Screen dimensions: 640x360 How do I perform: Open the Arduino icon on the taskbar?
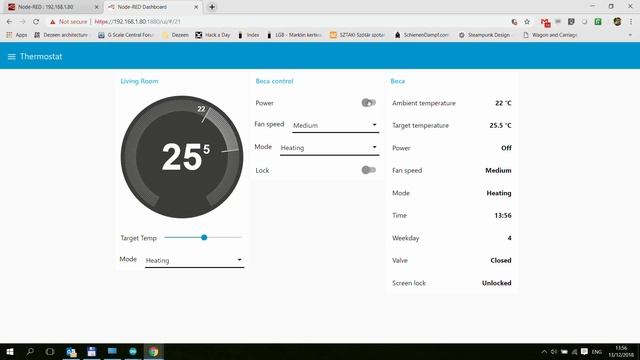[x=133, y=351]
